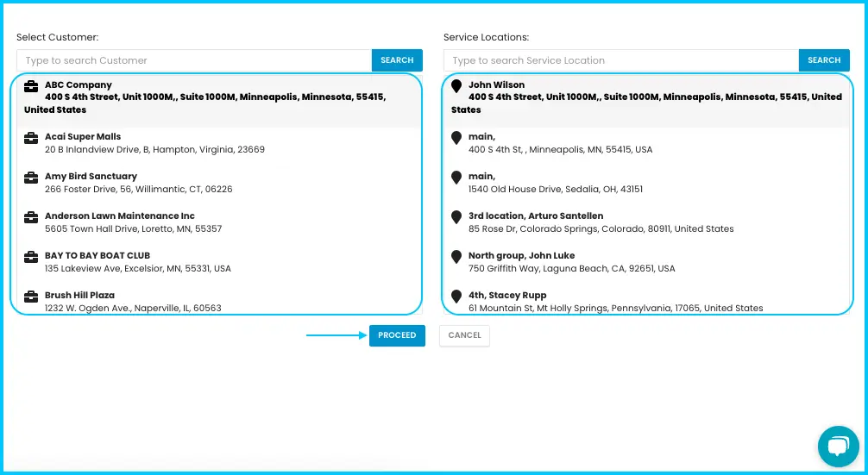Select Anderson Lawn Maintenance Inc customer name
Viewport: 868px width, 475px height.
tap(120, 216)
